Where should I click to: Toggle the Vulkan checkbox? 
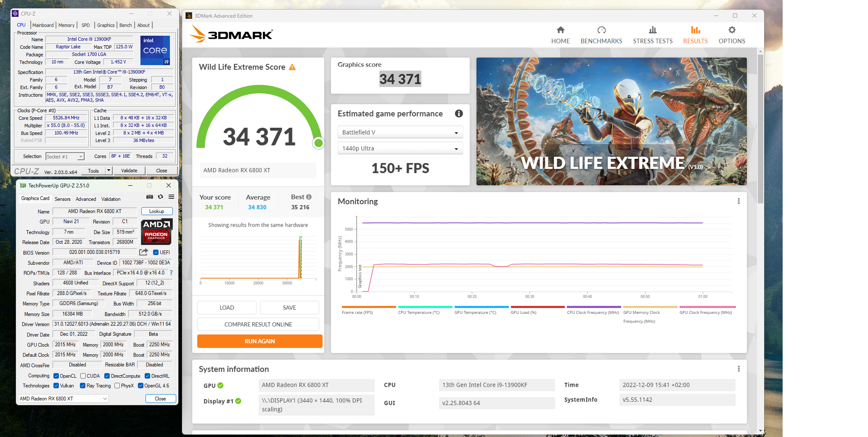click(x=56, y=386)
